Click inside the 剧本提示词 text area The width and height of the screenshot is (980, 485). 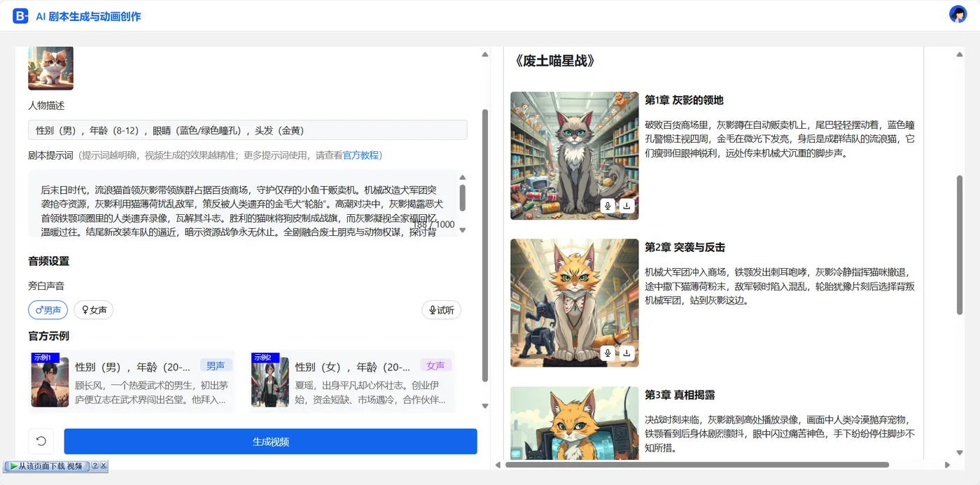point(242,203)
